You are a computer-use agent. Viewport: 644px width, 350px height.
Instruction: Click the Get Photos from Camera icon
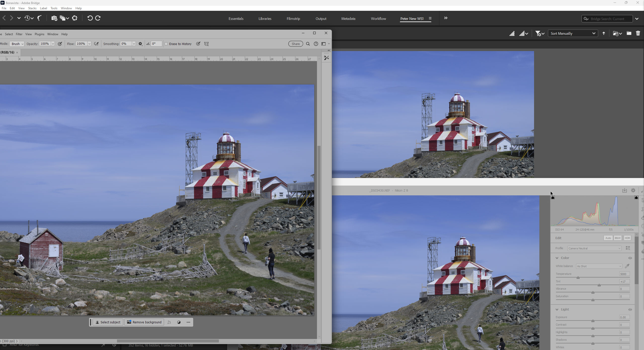click(x=54, y=18)
